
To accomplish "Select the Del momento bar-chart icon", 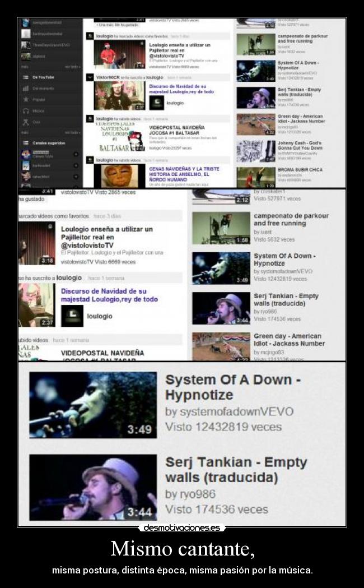I will coord(26,89).
